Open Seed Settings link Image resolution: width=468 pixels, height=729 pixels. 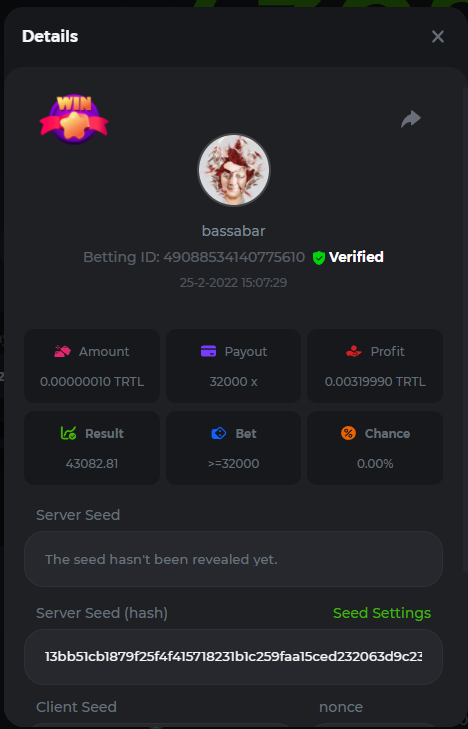pyautogui.click(x=382, y=613)
